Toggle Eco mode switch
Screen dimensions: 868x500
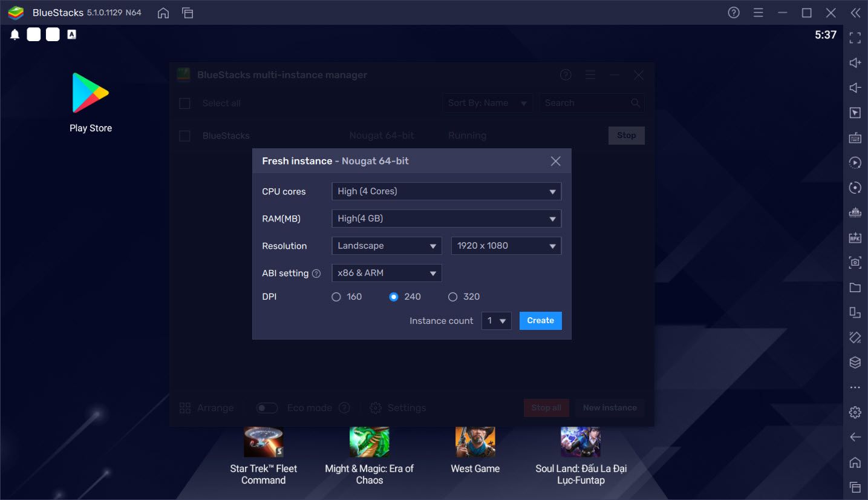[267, 408]
